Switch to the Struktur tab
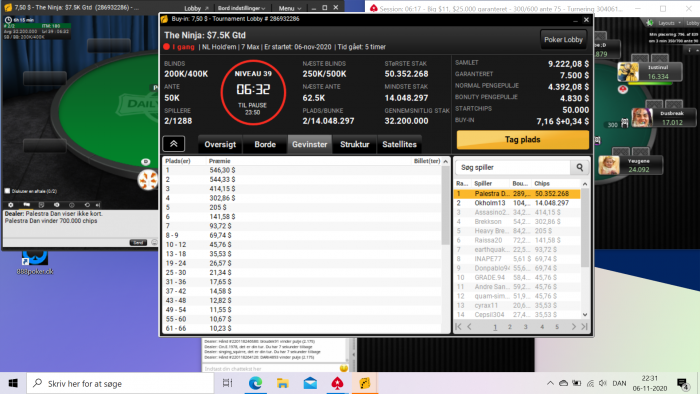Image resolution: width=700 pixels, height=394 pixels. click(354, 144)
